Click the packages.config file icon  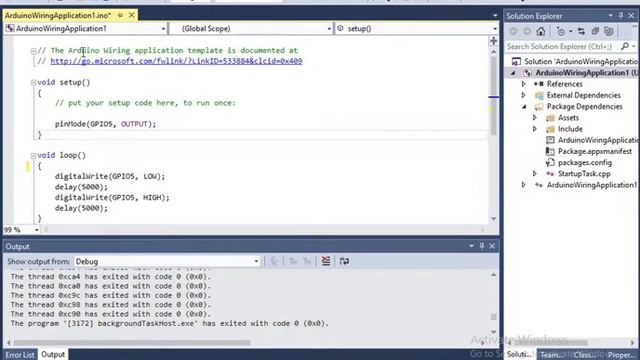tap(550, 162)
